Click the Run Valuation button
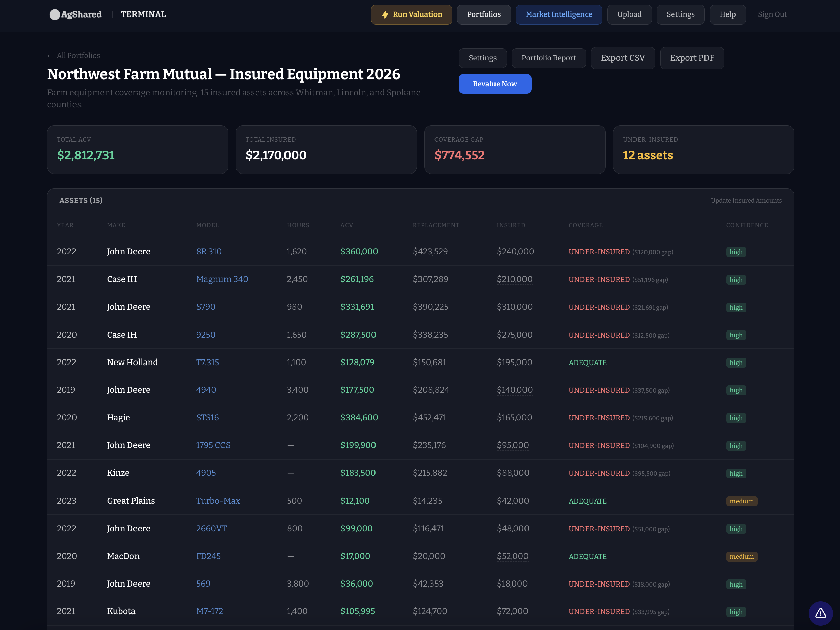The width and height of the screenshot is (840, 630). [411, 14]
